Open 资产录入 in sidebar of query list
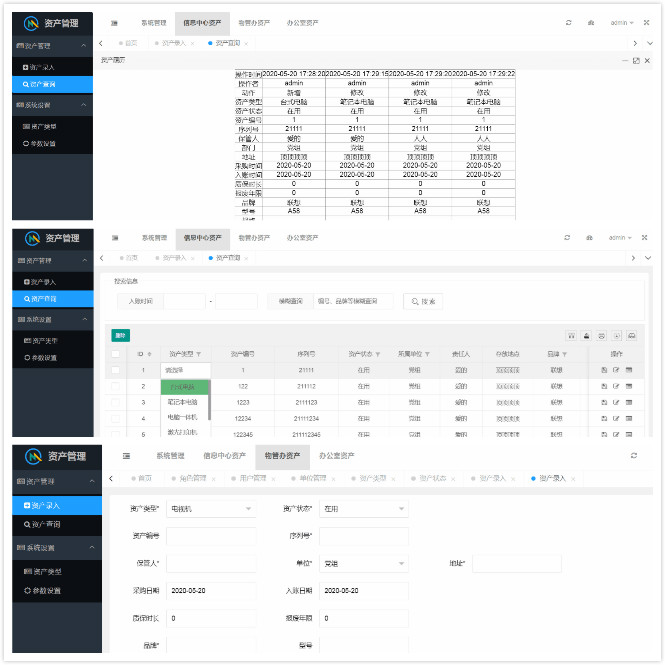 (53, 282)
